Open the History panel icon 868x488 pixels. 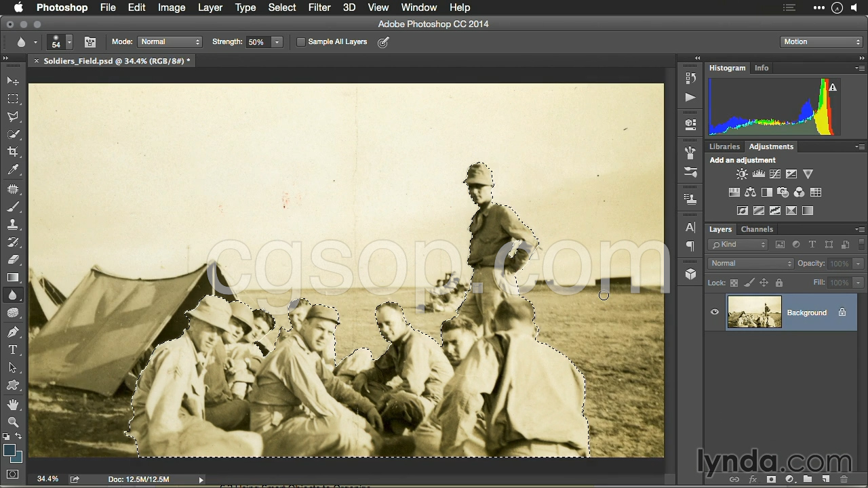click(690, 79)
